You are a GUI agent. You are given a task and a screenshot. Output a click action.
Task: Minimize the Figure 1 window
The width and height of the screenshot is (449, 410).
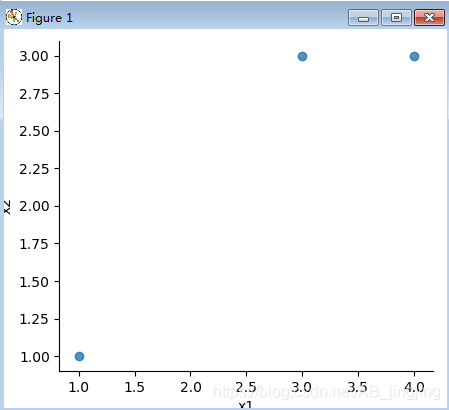coord(363,18)
